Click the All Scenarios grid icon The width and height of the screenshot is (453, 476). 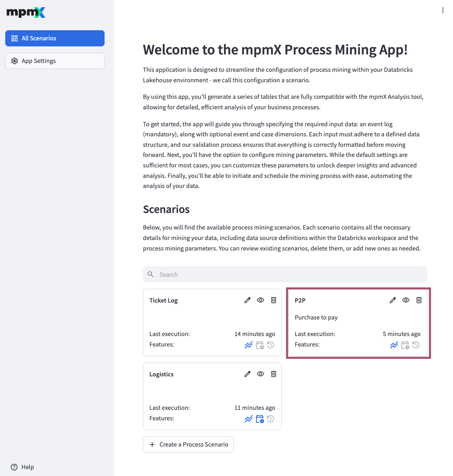pos(14,38)
